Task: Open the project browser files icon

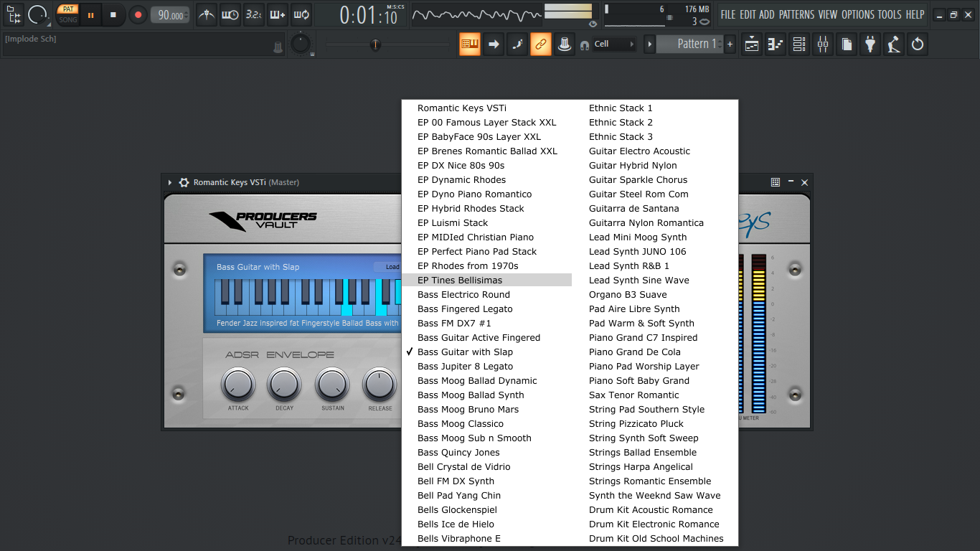Action: [x=847, y=44]
